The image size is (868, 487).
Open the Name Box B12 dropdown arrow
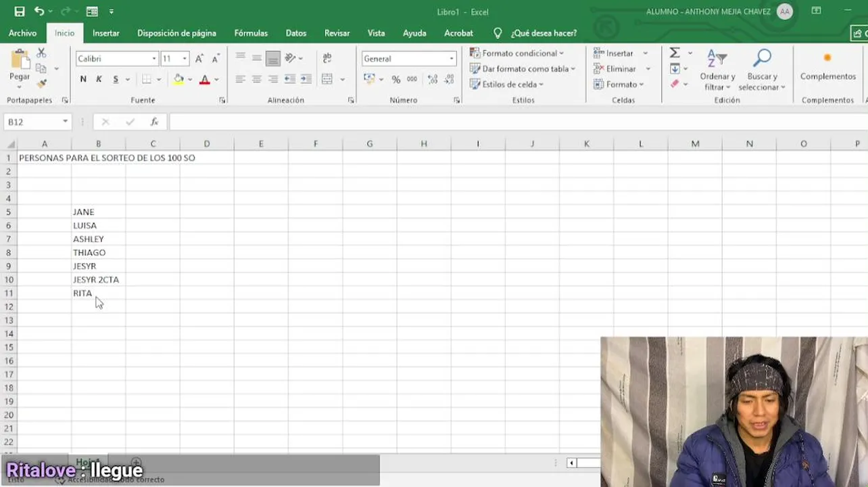65,122
